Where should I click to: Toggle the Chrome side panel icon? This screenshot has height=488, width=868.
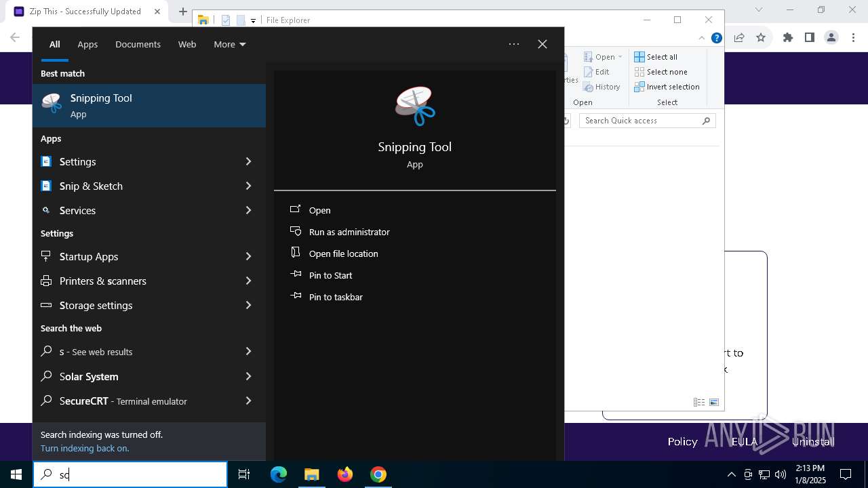tap(810, 38)
